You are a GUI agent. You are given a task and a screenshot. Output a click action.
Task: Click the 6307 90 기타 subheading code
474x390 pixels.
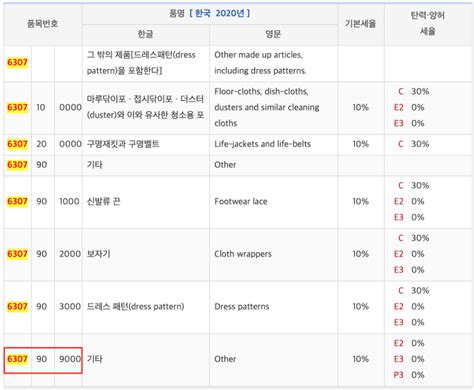point(27,165)
